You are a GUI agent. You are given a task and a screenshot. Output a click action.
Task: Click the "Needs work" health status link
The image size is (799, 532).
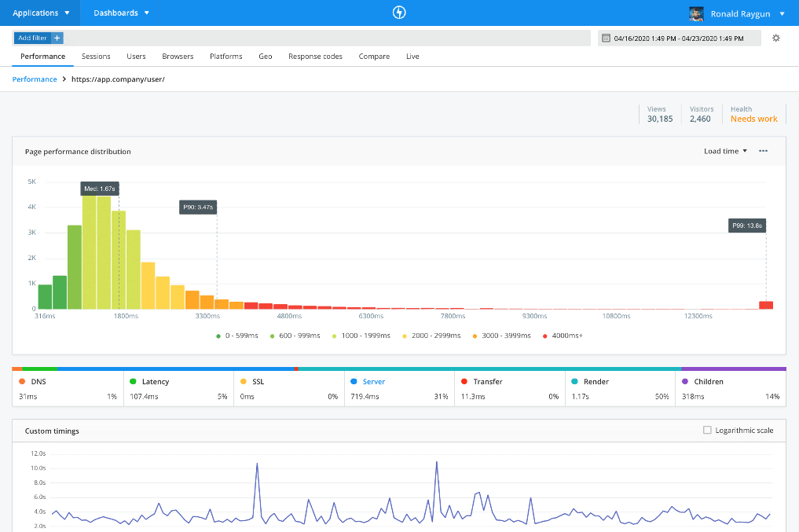click(753, 119)
